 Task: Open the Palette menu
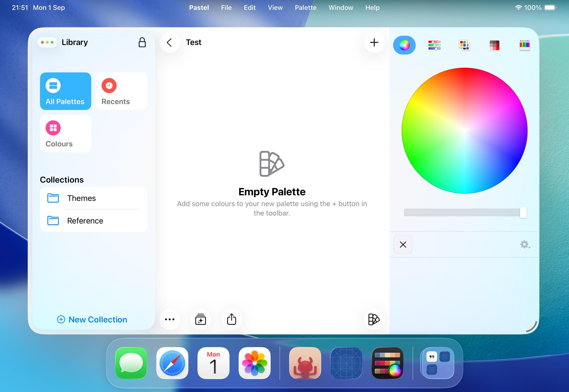(306, 8)
